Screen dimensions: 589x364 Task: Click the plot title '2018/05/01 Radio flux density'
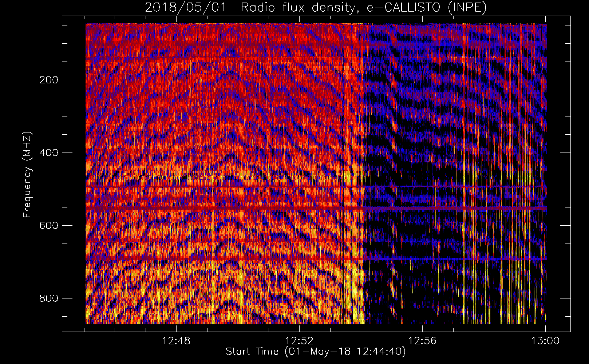pos(316,7)
